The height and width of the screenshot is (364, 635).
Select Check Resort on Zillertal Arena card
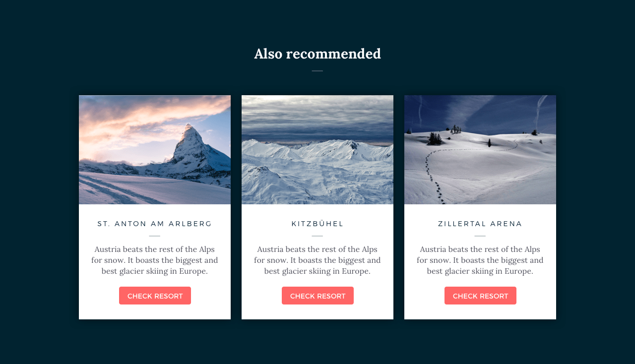pyautogui.click(x=480, y=296)
